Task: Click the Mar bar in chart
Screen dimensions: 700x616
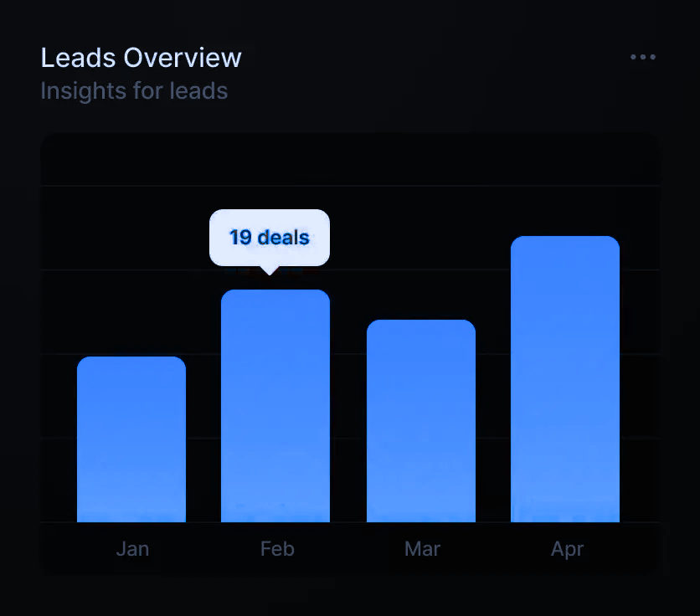Action: [421, 421]
